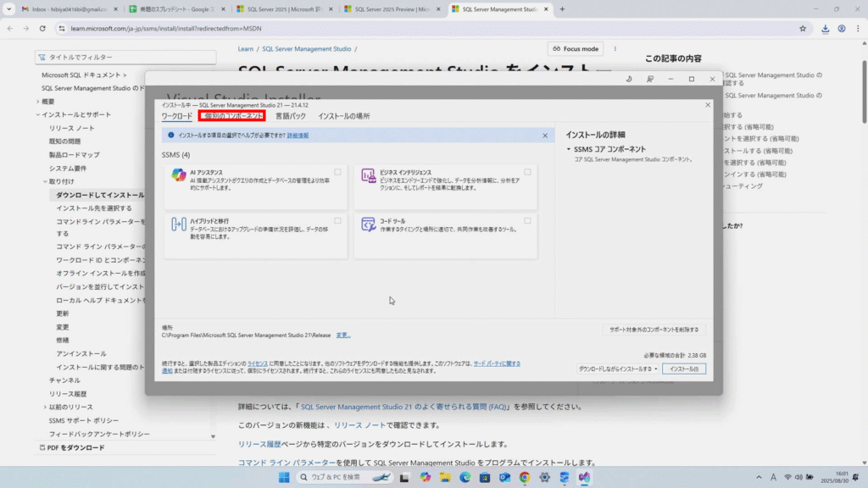Click the blue info icon in the help banner
Viewport: 868px width, 488px height.
170,135
